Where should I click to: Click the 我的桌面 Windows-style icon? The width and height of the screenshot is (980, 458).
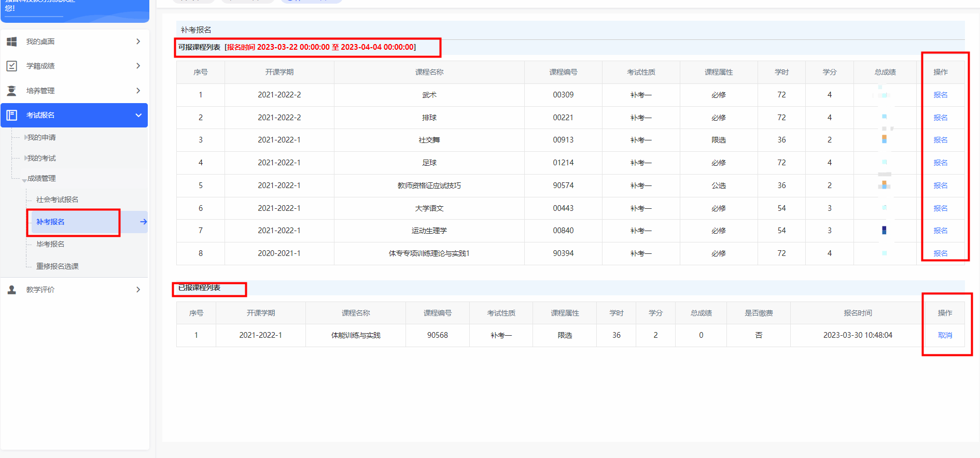[x=11, y=41]
